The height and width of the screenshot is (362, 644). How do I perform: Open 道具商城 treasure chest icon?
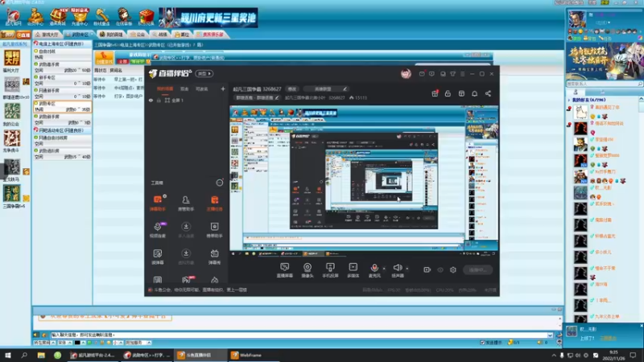point(57,17)
